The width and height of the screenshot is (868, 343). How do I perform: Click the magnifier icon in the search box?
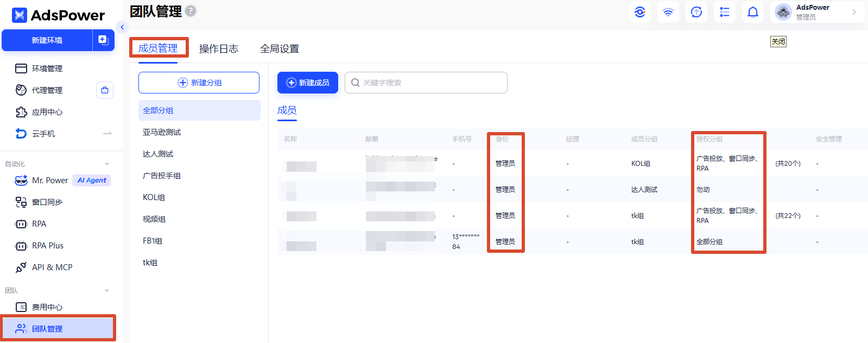tap(355, 83)
